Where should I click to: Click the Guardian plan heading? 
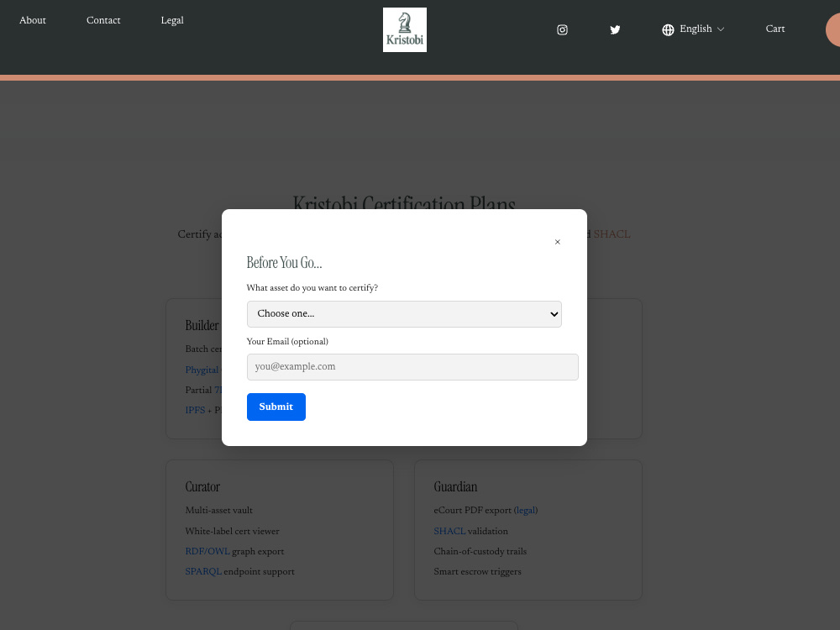[x=455, y=486]
